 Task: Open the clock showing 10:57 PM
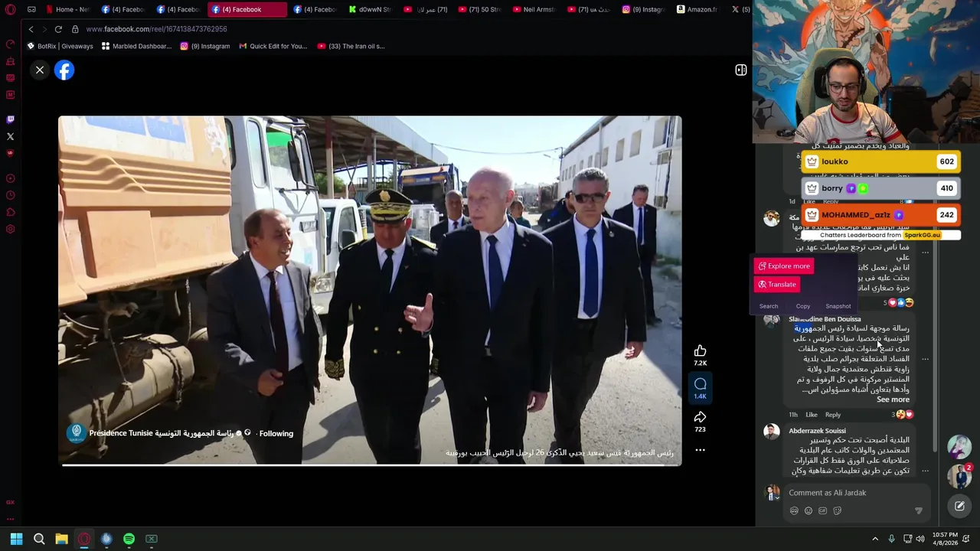tap(945, 539)
